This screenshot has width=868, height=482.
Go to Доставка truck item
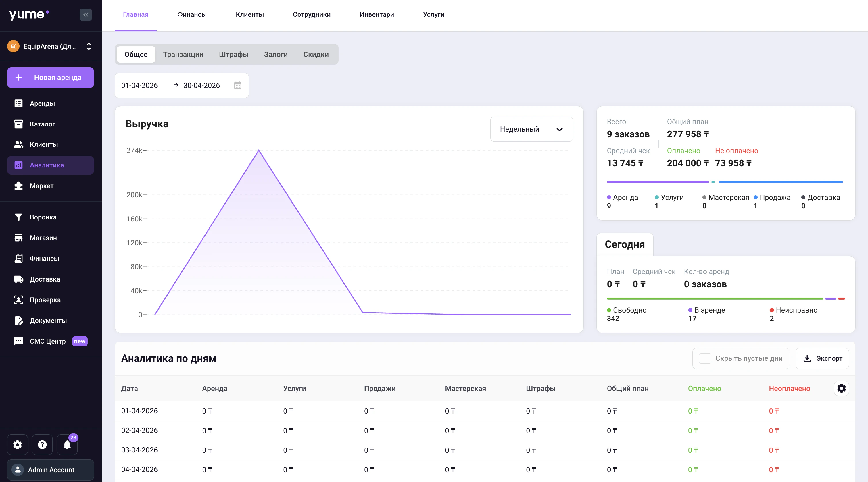click(x=45, y=279)
